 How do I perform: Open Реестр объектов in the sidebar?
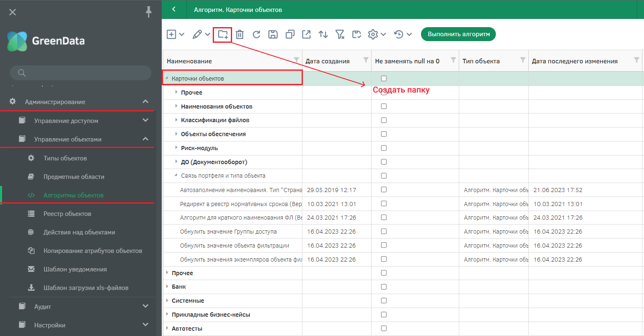point(67,214)
